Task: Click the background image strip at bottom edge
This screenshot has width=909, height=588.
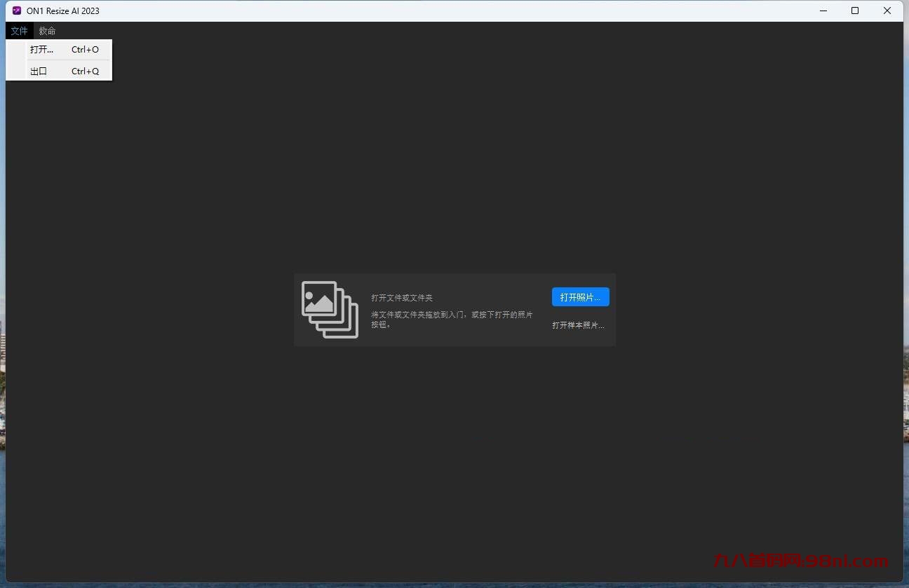Action: coord(454,584)
